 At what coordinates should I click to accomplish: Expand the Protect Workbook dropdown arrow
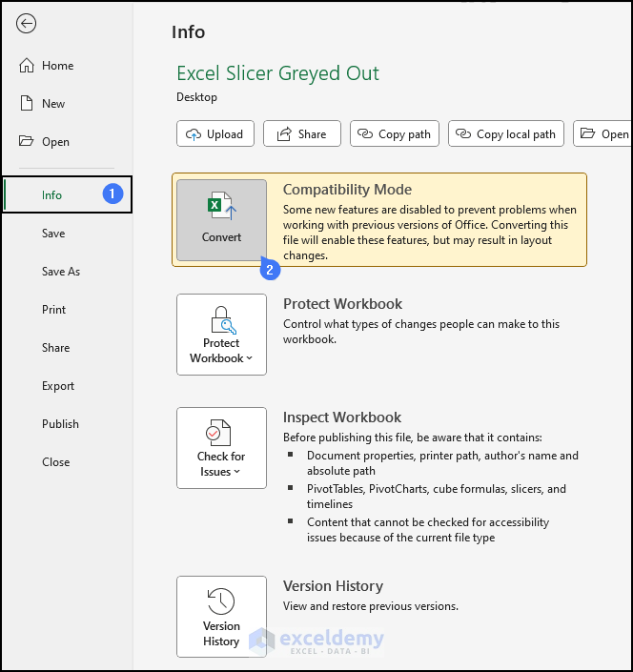coord(250,359)
